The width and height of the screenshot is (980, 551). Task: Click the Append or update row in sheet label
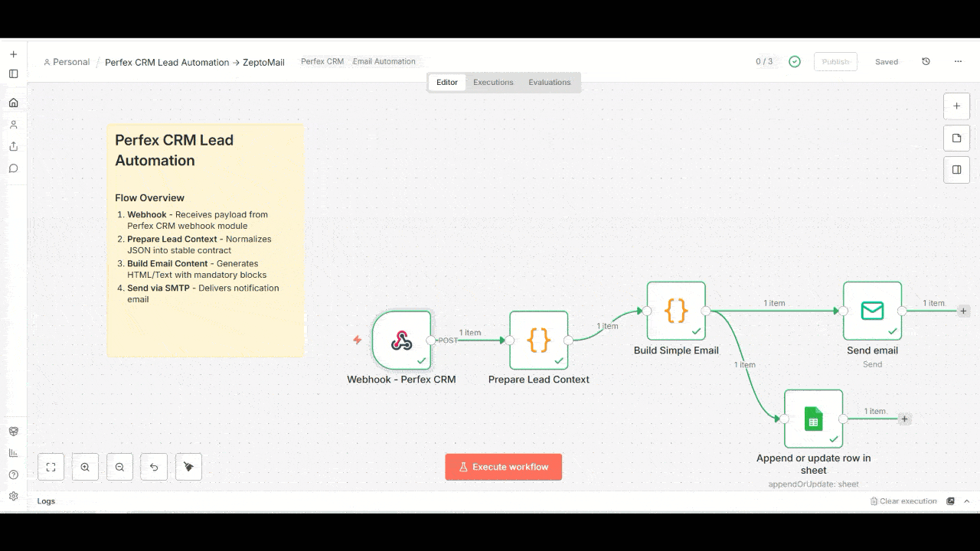(813, 465)
